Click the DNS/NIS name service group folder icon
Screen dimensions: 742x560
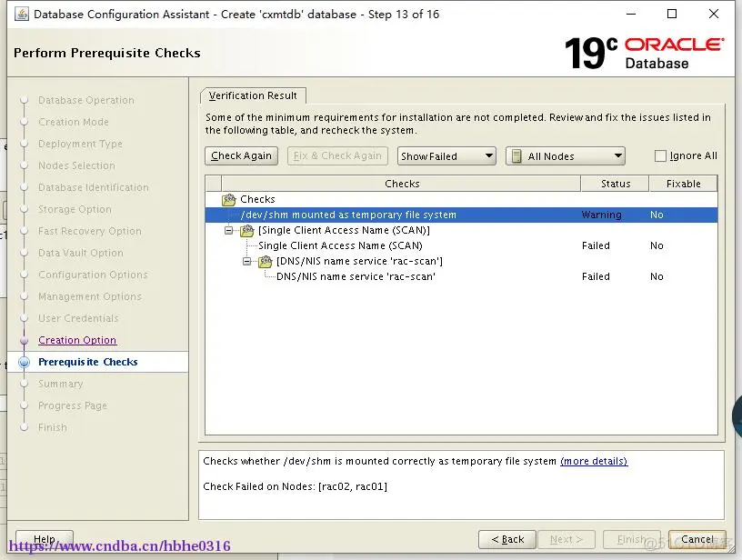pyautogui.click(x=266, y=262)
